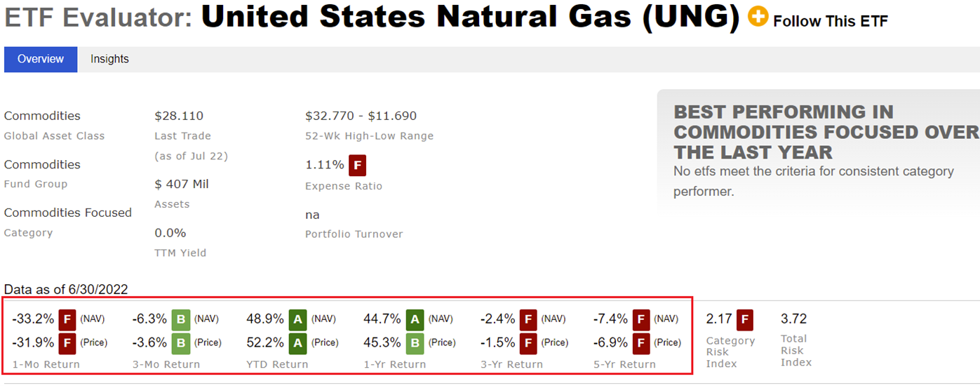Image resolution: width=980 pixels, height=386 pixels.
Task: Click the Commodities Focused category name
Action: click(68, 213)
